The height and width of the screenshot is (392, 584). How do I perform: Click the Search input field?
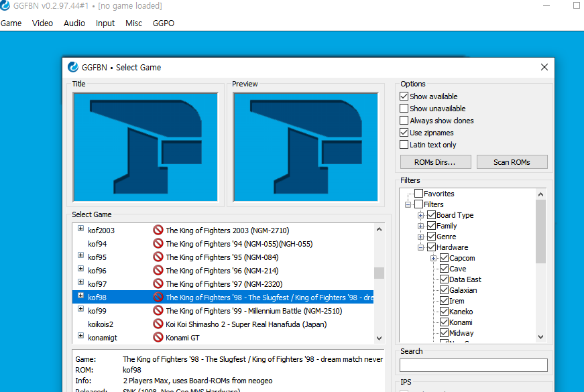pyautogui.click(x=474, y=365)
